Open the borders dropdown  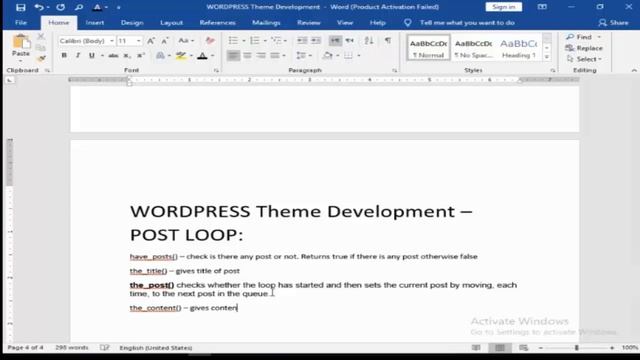[359, 56]
